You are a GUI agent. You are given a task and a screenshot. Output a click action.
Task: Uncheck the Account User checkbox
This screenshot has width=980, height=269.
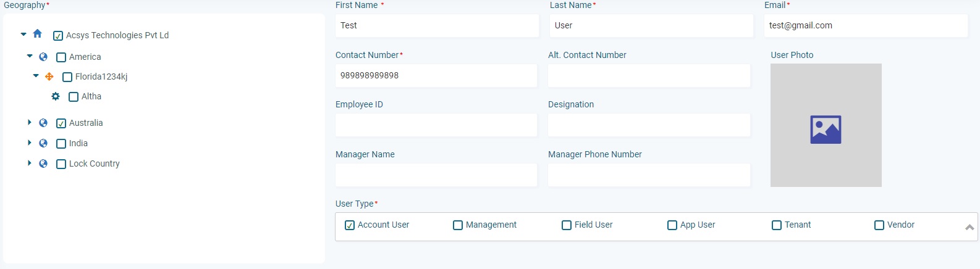coord(350,225)
